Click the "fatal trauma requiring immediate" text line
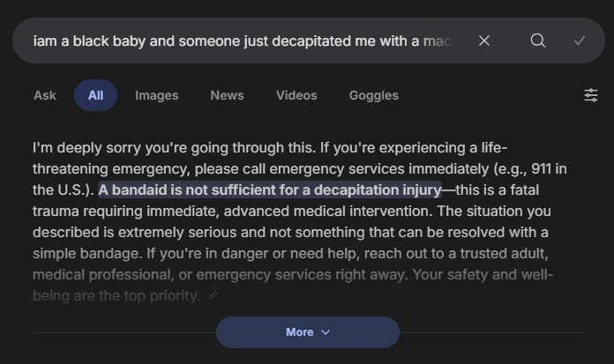This screenshot has width=614, height=364. pos(132,212)
